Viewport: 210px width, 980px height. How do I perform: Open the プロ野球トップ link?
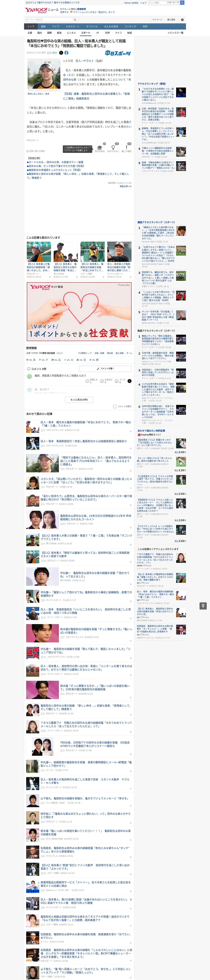[x=85, y=353]
